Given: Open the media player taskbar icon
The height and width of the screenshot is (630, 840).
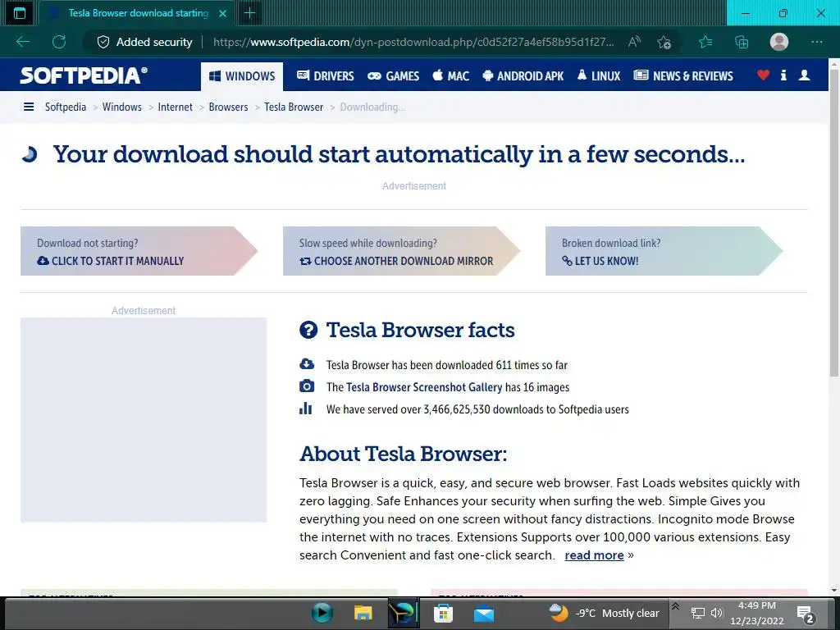Looking at the screenshot, I should 322,613.
